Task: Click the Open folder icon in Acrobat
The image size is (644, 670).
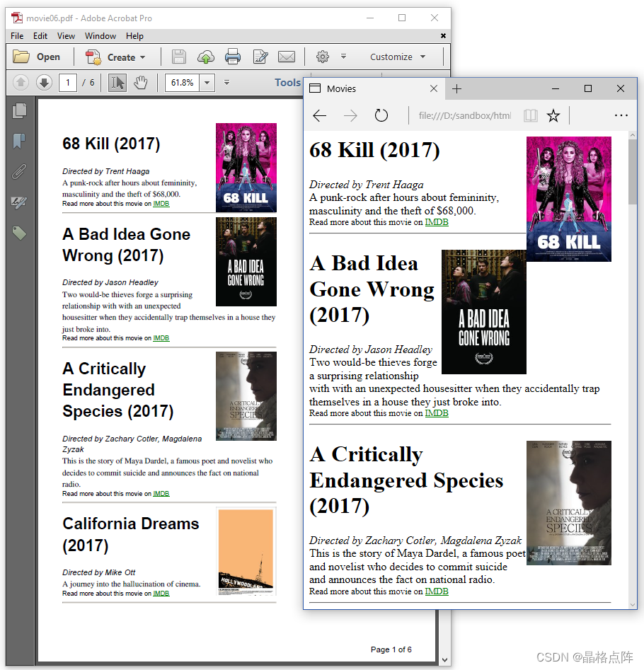Action: pos(21,57)
